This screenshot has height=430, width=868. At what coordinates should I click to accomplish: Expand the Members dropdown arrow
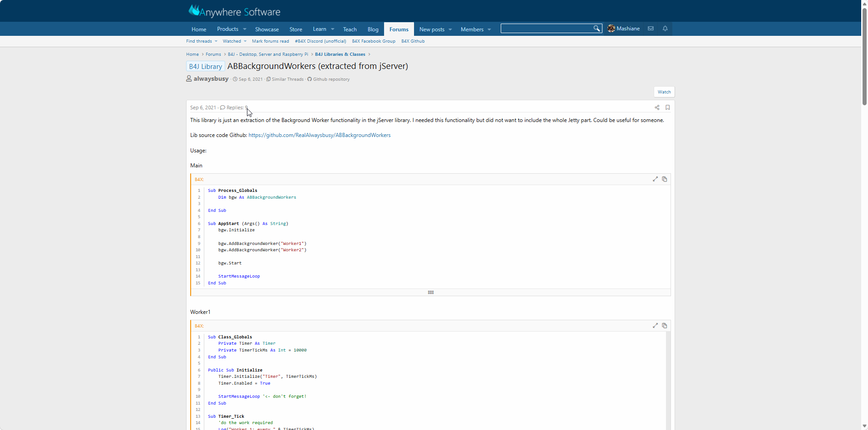[x=489, y=29]
